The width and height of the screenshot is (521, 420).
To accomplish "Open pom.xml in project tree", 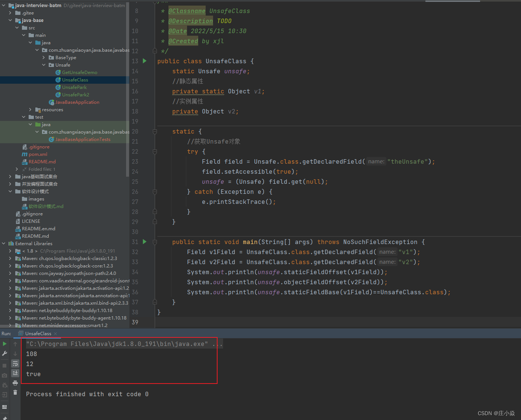I will [x=38, y=154].
